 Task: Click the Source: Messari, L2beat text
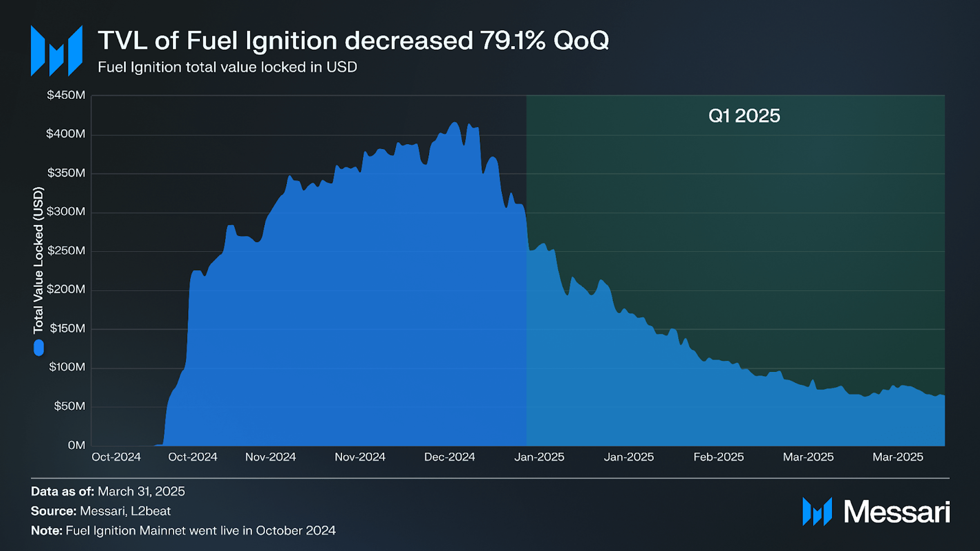(101, 511)
